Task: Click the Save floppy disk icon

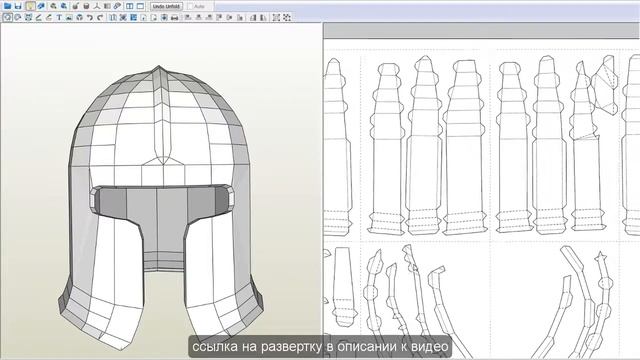Action: [18, 6]
